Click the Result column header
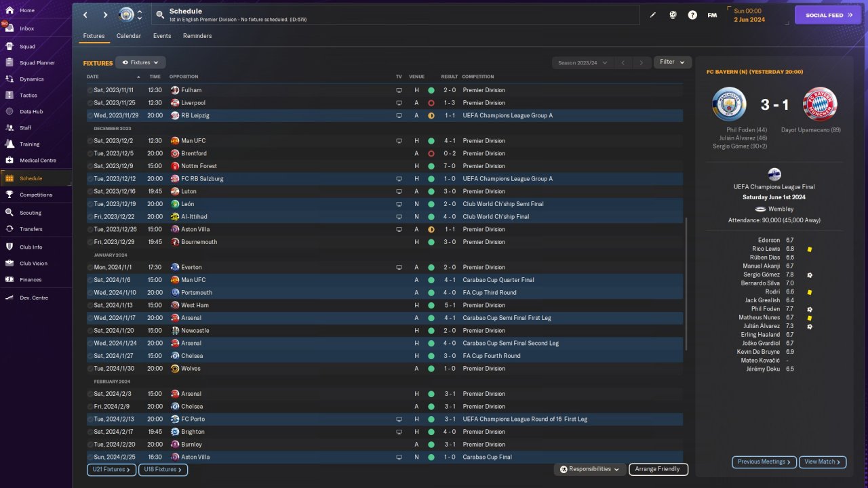 tap(449, 77)
